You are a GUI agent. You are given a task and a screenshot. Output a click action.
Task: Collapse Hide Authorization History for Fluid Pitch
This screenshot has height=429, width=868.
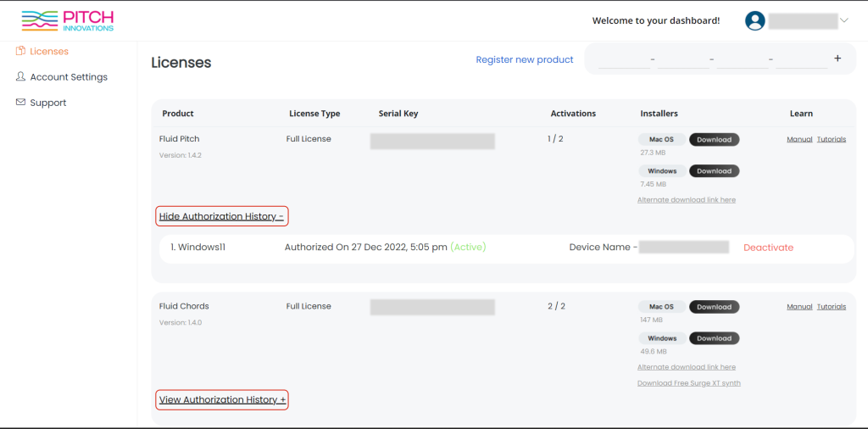[221, 216]
